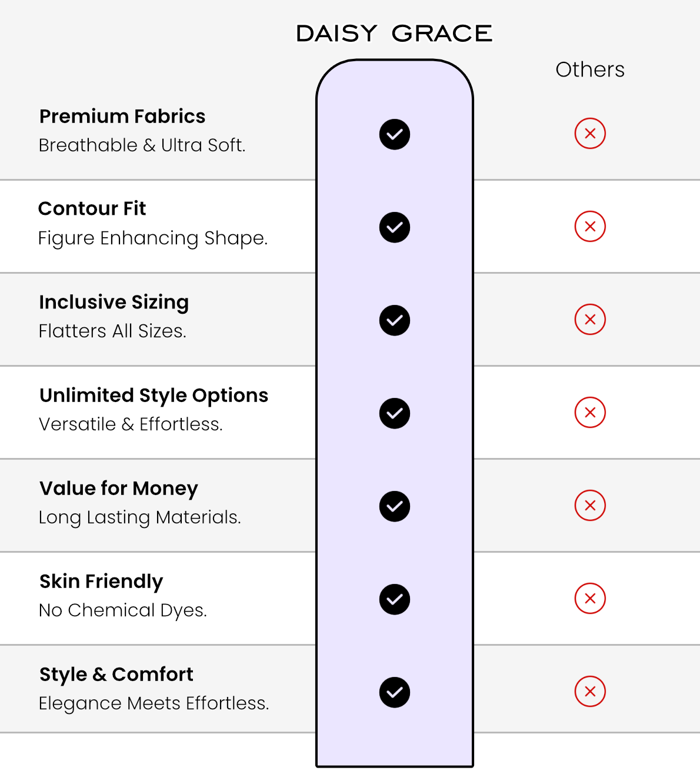This screenshot has width=700, height=777.
Task: Click the red X for Style & Comfort
Action: (x=590, y=692)
